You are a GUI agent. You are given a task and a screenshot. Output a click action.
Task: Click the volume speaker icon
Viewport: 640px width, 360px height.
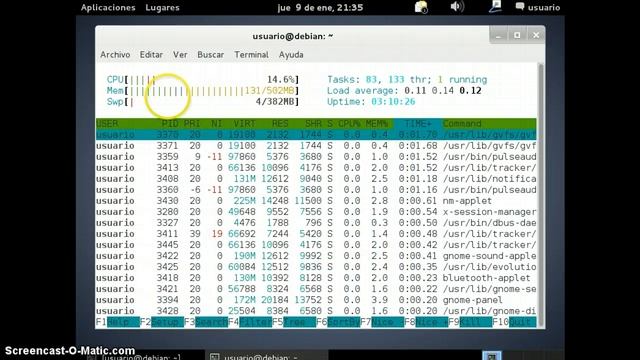pos(457,7)
